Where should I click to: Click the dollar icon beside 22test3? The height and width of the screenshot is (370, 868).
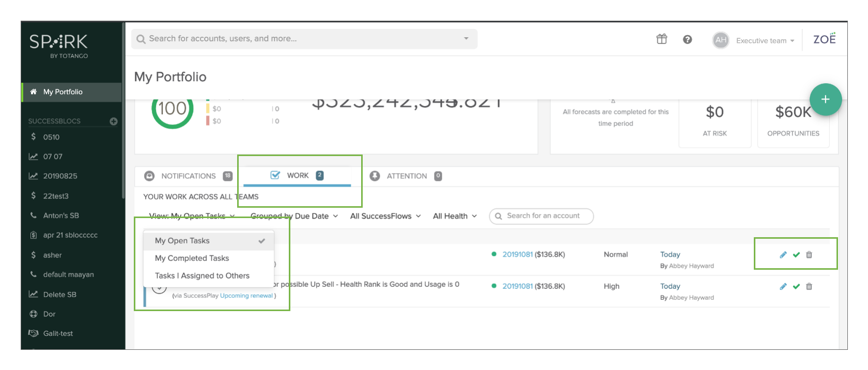pos(34,195)
